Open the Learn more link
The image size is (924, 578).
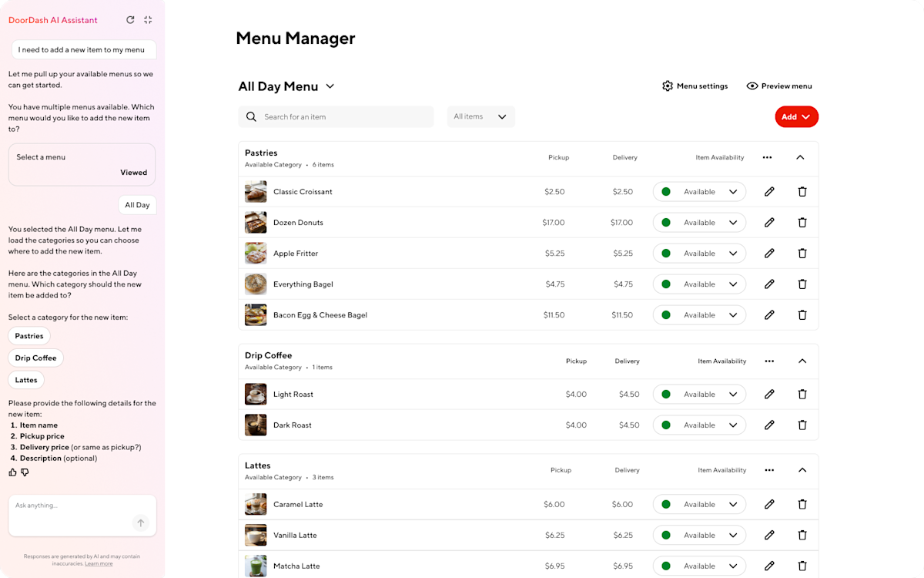click(99, 563)
